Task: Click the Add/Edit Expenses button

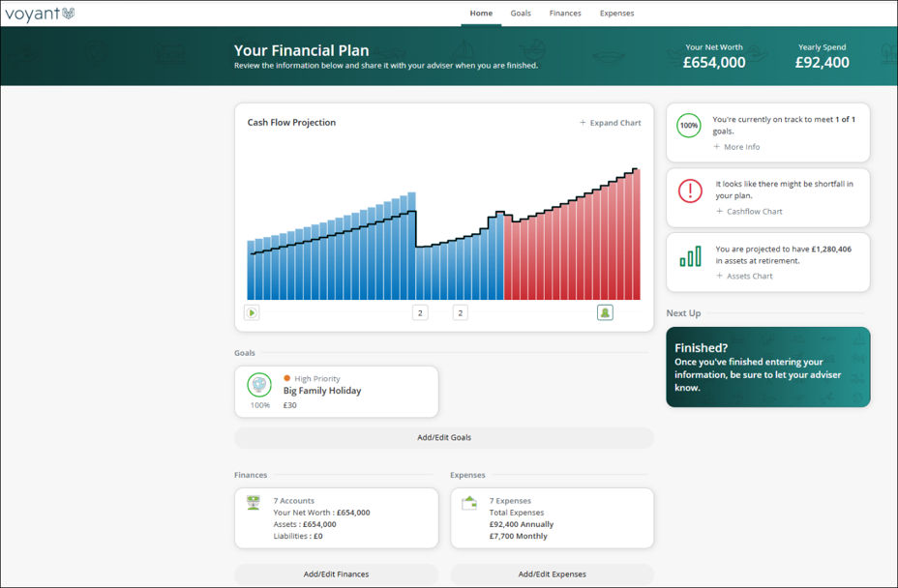Action: coord(553,574)
